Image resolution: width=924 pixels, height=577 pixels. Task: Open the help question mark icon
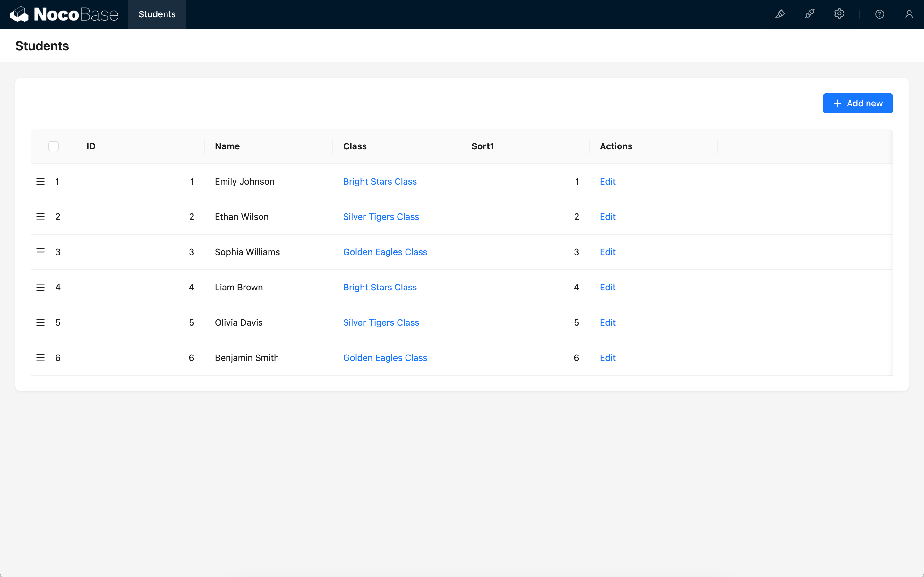[x=879, y=14]
